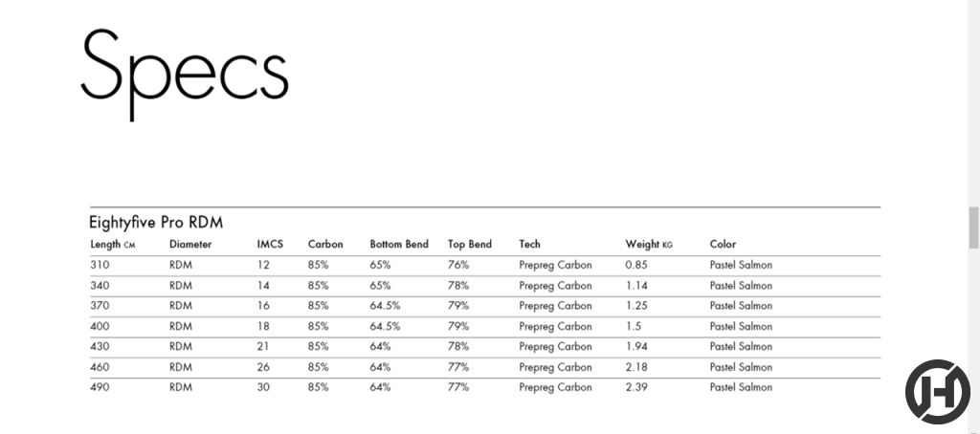
Task: Select the 76% top bend value
Action: [x=458, y=265]
